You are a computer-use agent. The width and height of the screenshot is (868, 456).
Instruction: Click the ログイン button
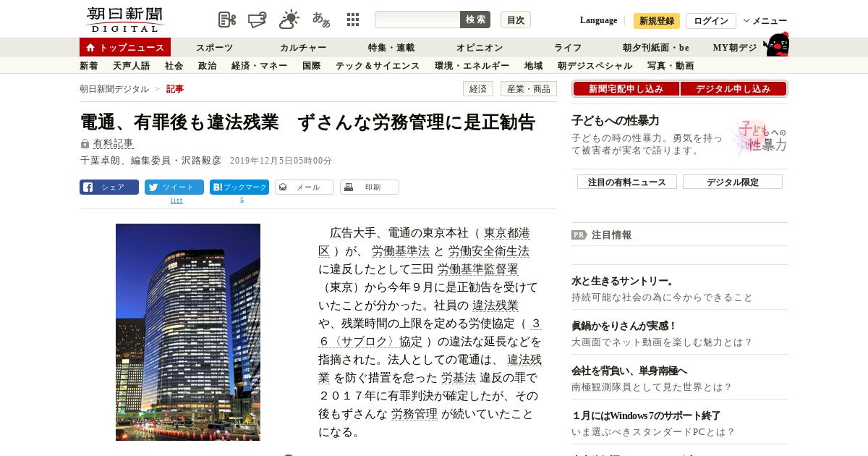coord(711,21)
